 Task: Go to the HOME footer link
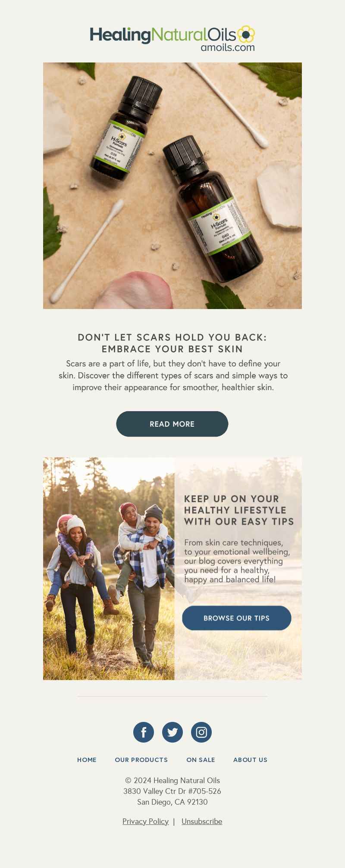(x=87, y=760)
